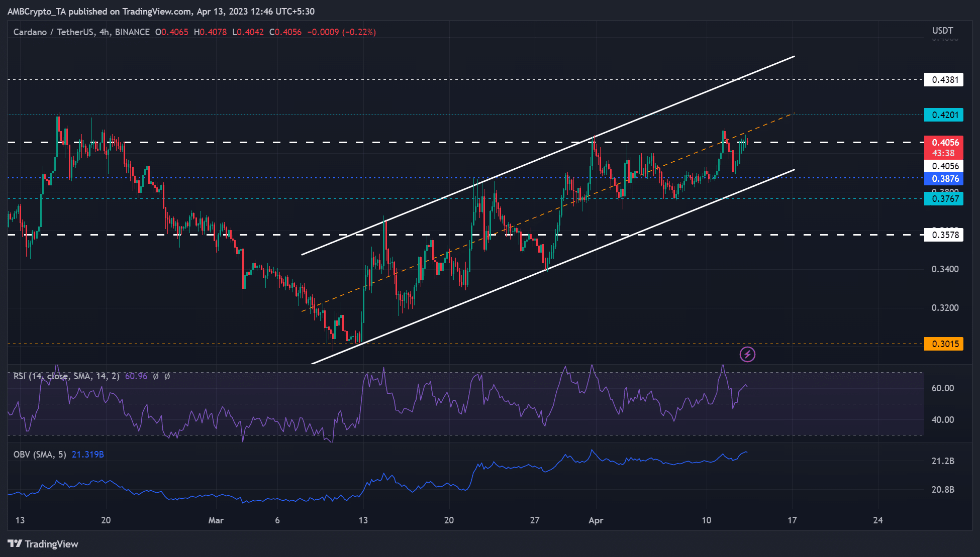Click the lightning bolt icon on the chart

coord(747,355)
